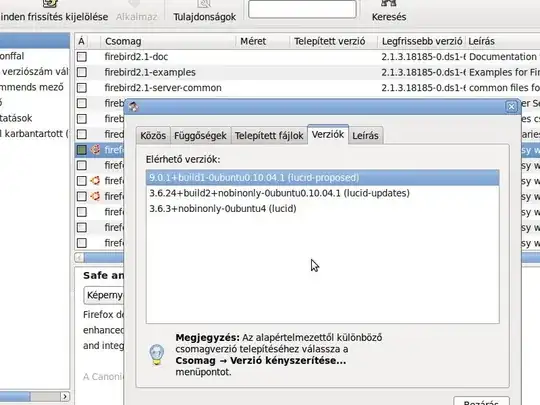Toggle checkbox for firebird2.1-doc package
540x405 pixels.
(82, 57)
